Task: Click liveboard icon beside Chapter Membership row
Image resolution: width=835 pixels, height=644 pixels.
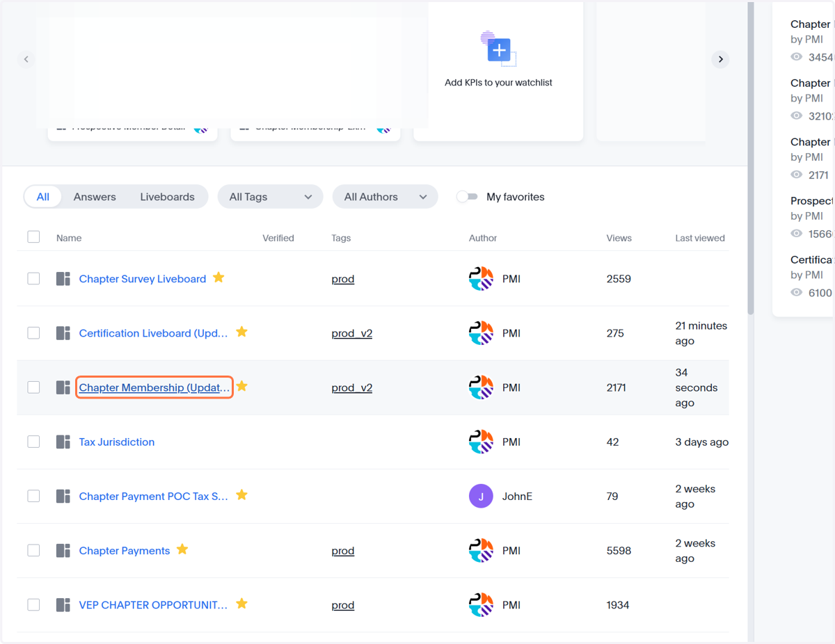Action: pos(63,387)
